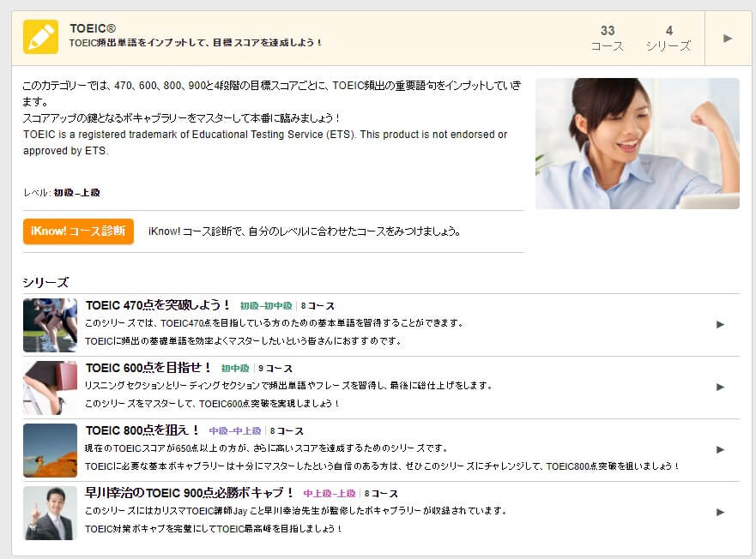Click the line TOEICに頻出の基礎単語を効率よく

pyautogui.click(x=243, y=341)
